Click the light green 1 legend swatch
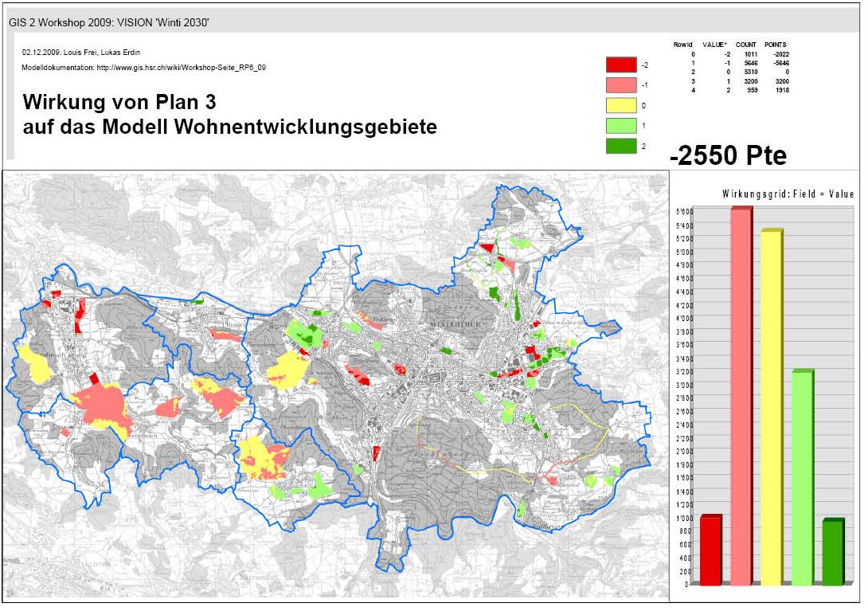This screenshot has height=611, width=868. tap(621, 125)
